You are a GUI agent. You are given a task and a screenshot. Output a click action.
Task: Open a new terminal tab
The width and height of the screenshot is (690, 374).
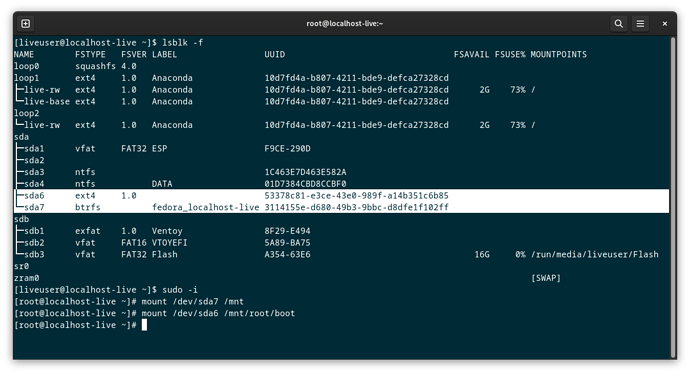[26, 23]
